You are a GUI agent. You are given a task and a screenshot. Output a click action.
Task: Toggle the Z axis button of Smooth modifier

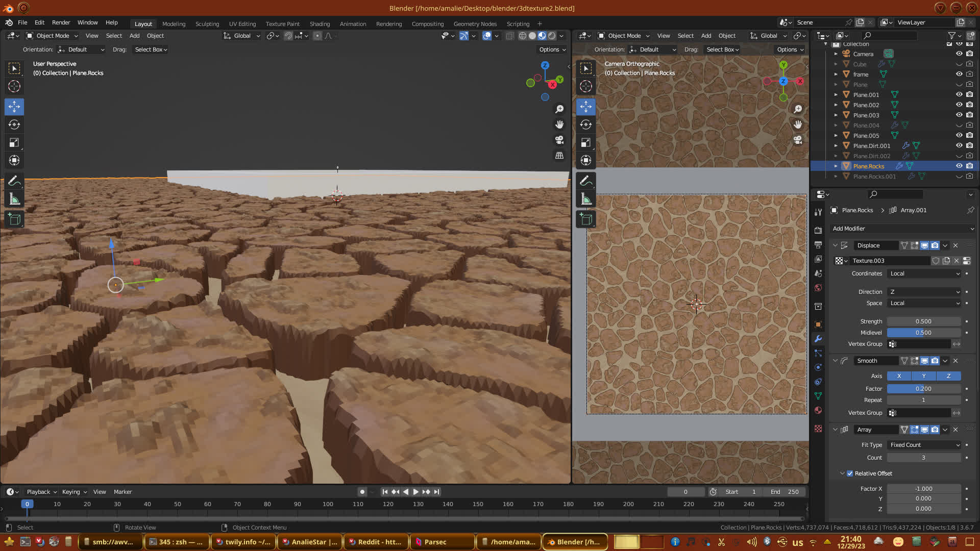tap(948, 376)
